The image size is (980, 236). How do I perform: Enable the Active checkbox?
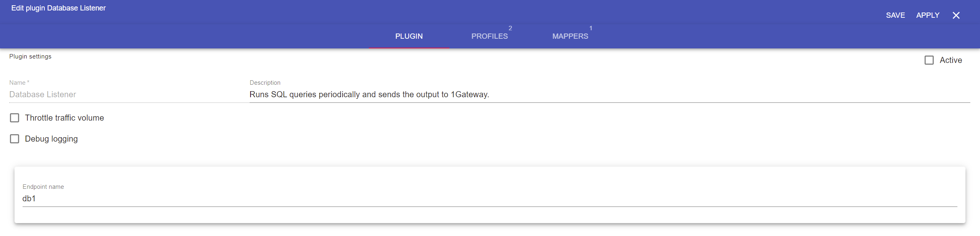click(929, 60)
